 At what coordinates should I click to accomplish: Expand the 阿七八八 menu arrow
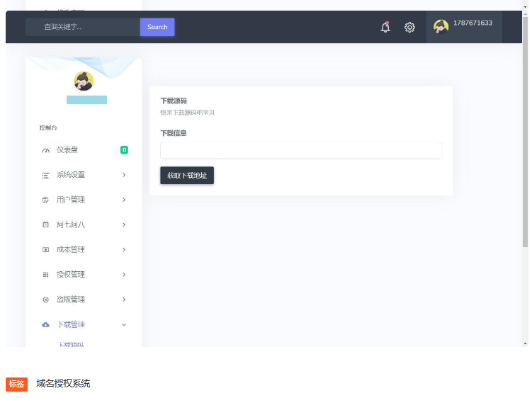coord(124,224)
